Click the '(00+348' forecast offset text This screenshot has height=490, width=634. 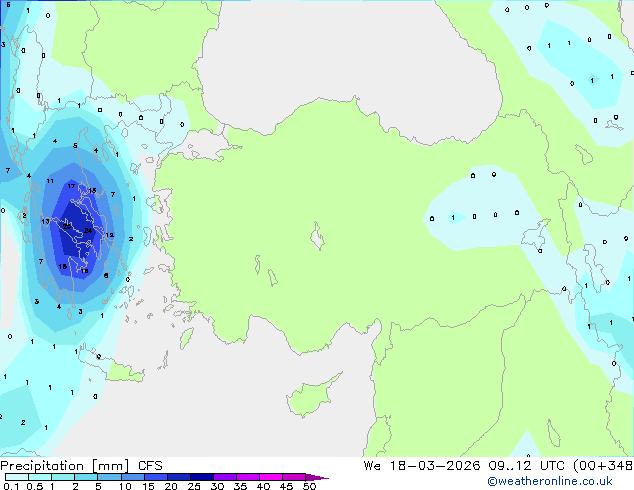click(x=603, y=466)
